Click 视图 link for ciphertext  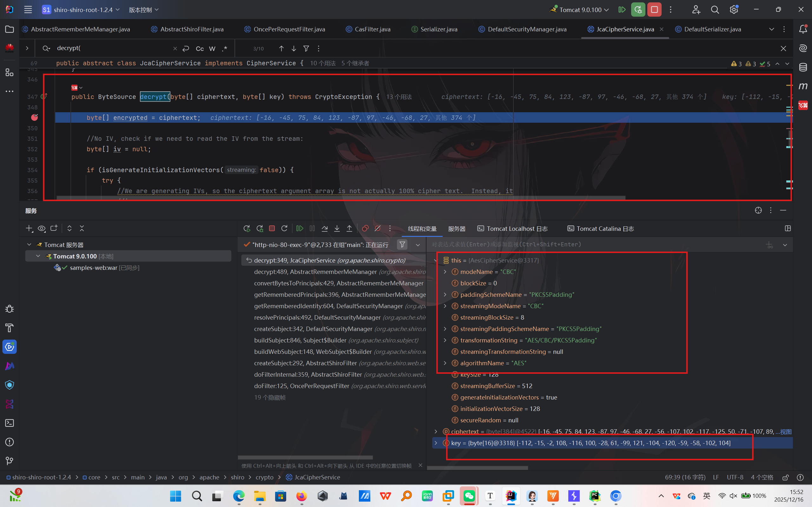[x=786, y=432]
